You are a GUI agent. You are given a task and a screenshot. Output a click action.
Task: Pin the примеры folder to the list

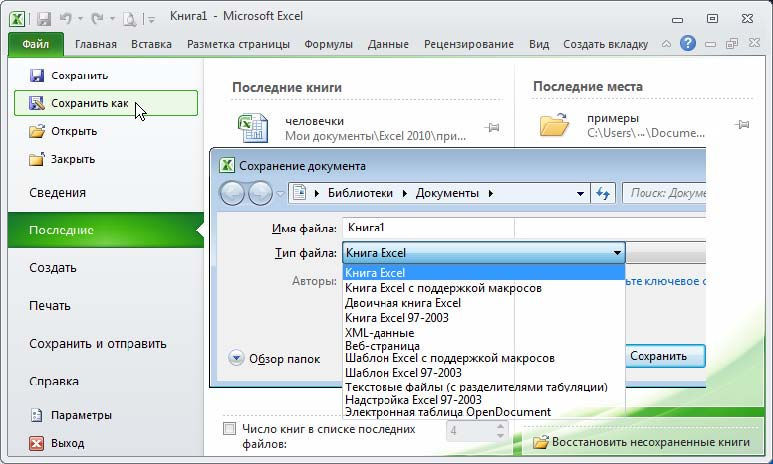(x=742, y=124)
